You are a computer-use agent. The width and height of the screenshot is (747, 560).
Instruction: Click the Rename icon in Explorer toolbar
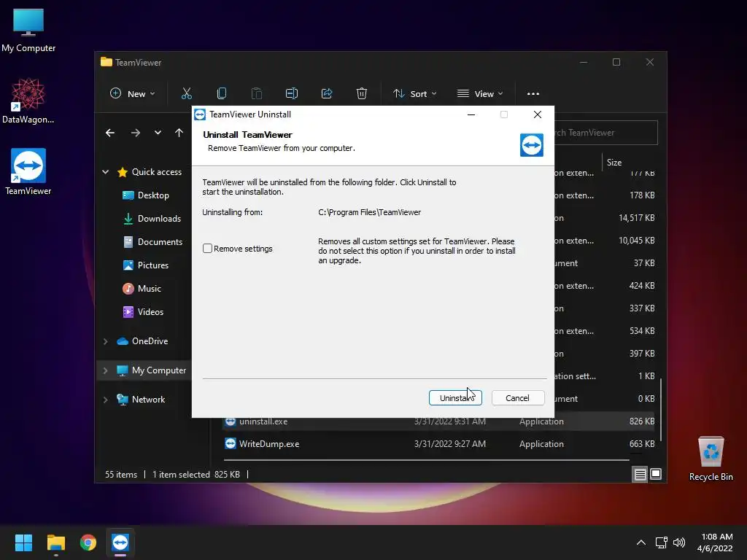292,93
